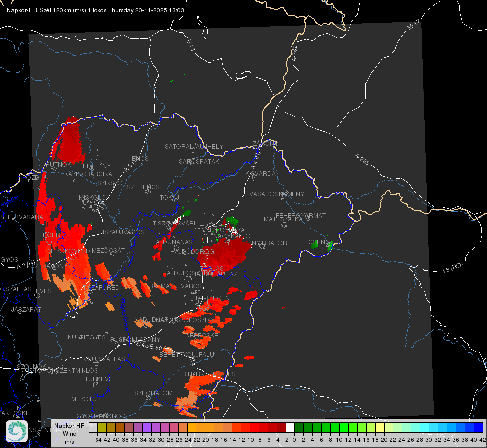The width and height of the screenshot is (487, 448).
Task: Click the 'B 18' road label
Action: [191, 45]
